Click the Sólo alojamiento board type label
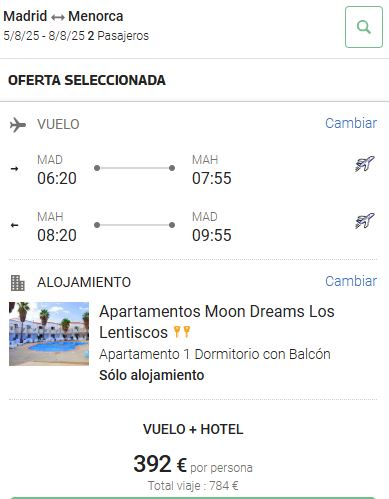 point(152,375)
